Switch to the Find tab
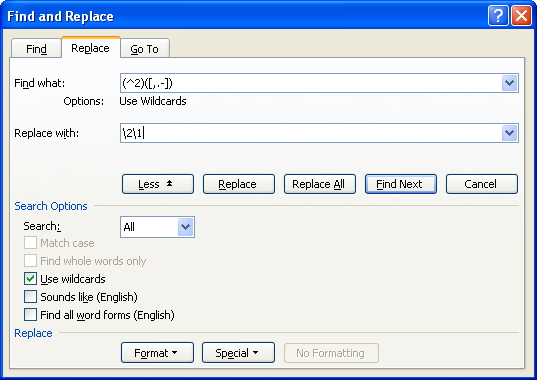Viewport: 537px width, 380px height. click(x=36, y=49)
